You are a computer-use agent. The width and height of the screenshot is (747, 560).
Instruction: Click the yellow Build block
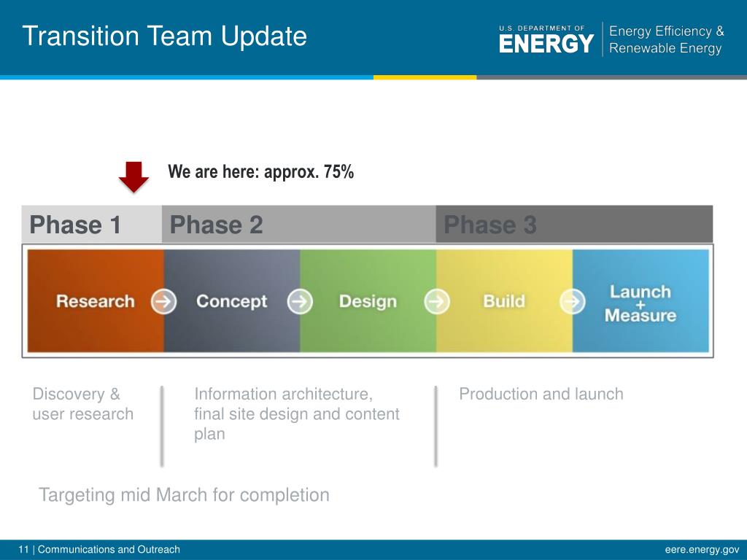click(505, 301)
